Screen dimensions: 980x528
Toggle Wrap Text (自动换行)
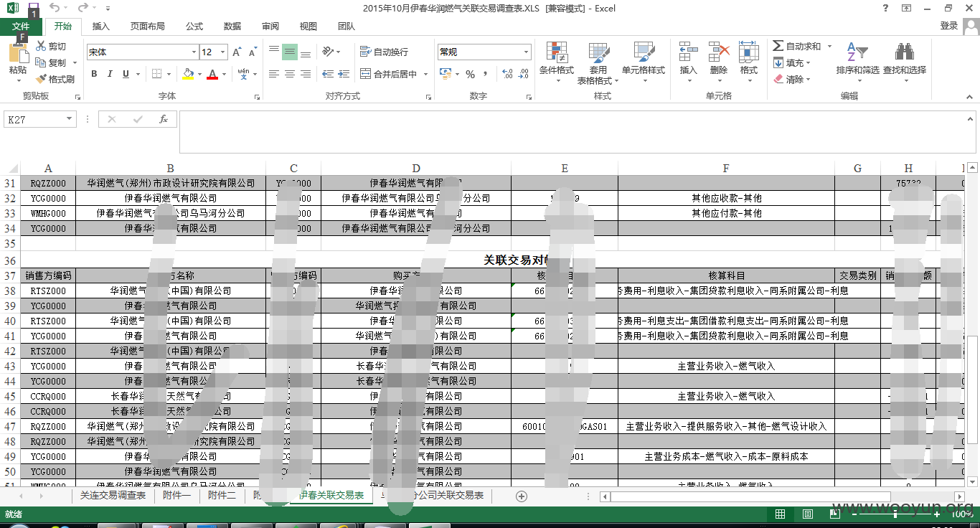(384, 52)
